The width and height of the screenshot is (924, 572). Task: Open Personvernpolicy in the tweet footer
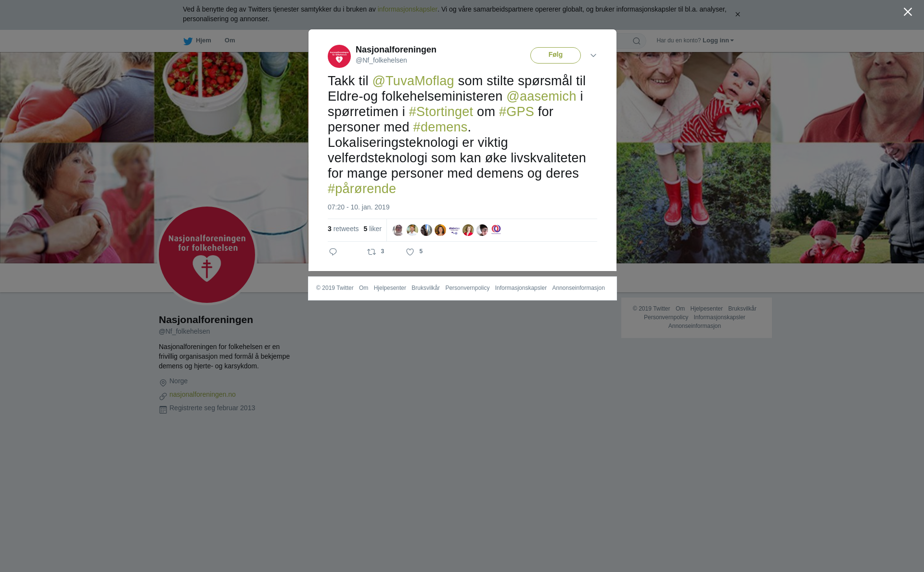pos(467,288)
